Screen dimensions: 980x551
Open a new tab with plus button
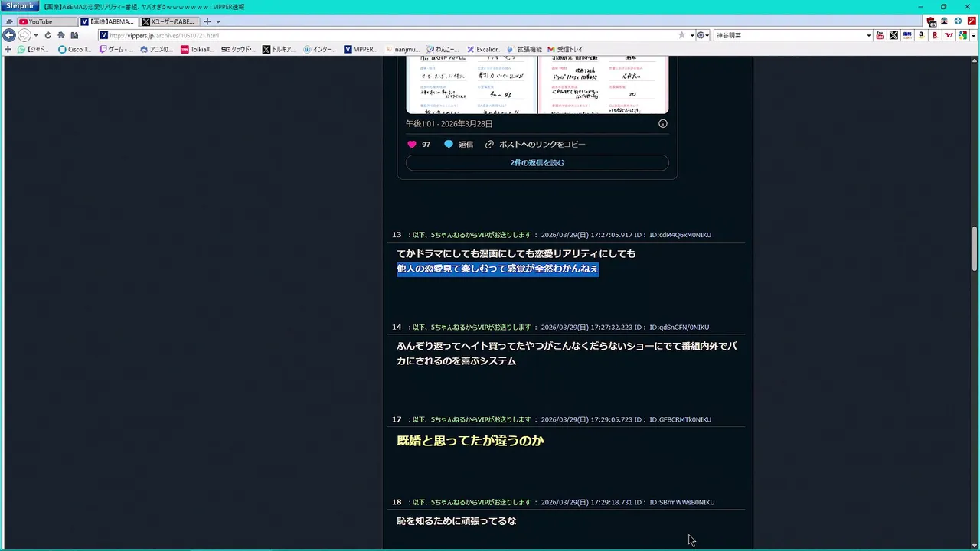207,21
